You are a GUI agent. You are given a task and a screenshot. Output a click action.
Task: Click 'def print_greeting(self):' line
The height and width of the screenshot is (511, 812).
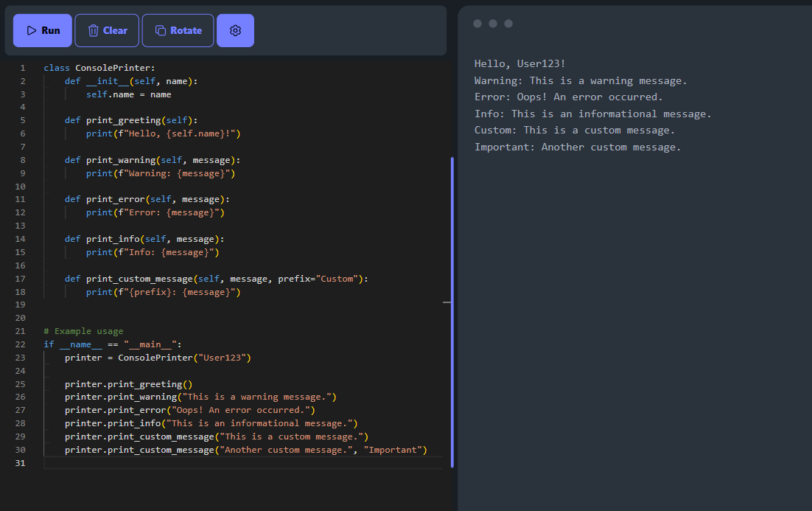(131, 120)
